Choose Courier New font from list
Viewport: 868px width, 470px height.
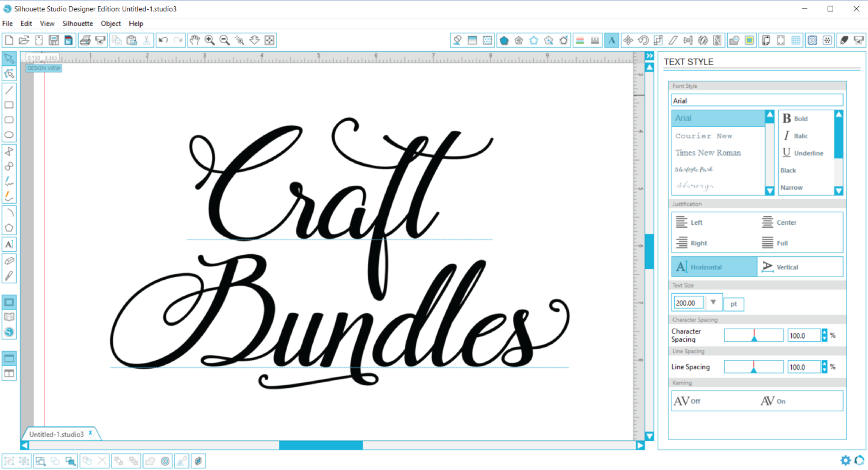tap(718, 136)
